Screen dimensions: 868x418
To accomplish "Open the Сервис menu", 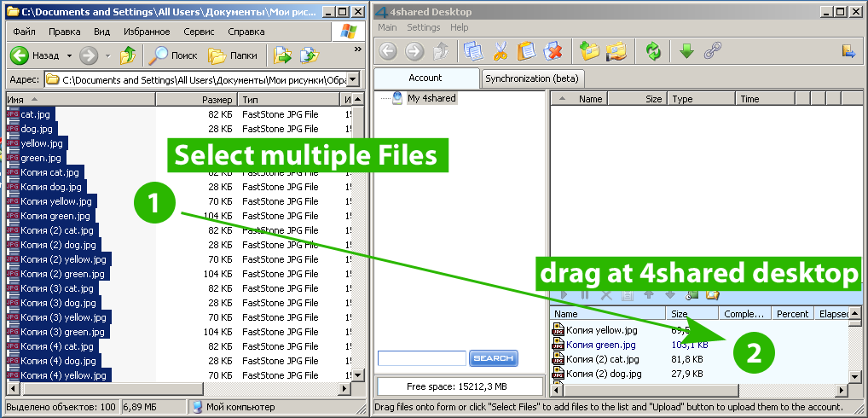I will coord(200,32).
